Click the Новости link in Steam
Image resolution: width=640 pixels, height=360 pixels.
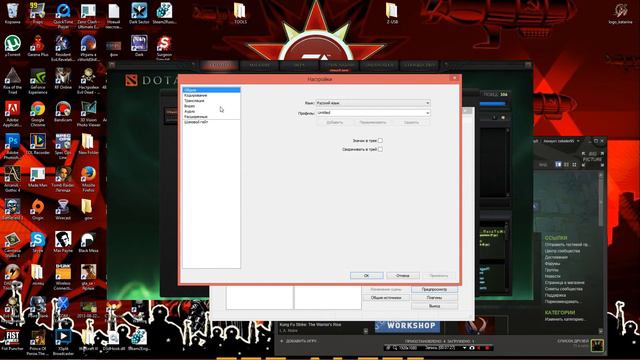(x=552, y=276)
